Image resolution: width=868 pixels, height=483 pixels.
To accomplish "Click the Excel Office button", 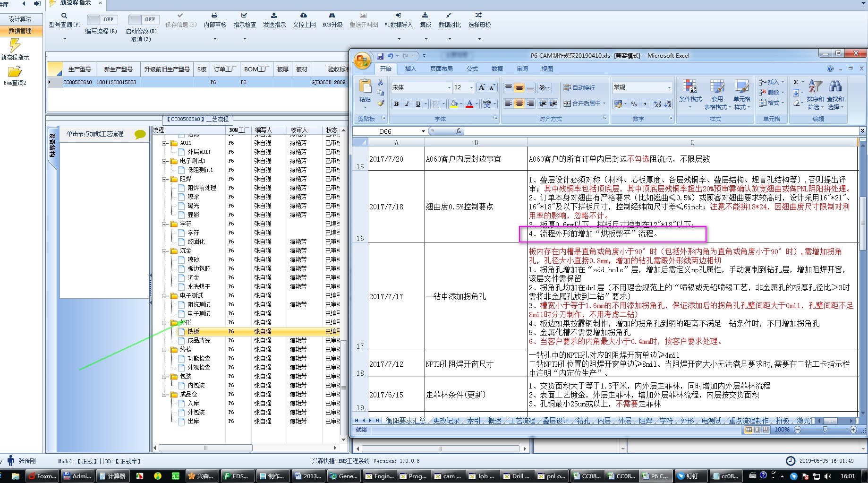I will click(x=363, y=60).
